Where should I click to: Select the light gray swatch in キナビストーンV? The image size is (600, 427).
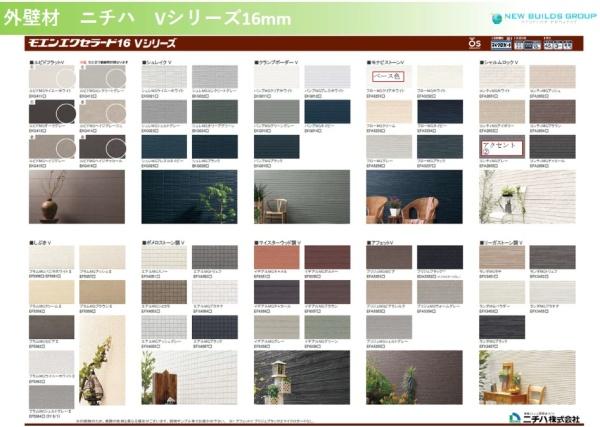pos(389,147)
